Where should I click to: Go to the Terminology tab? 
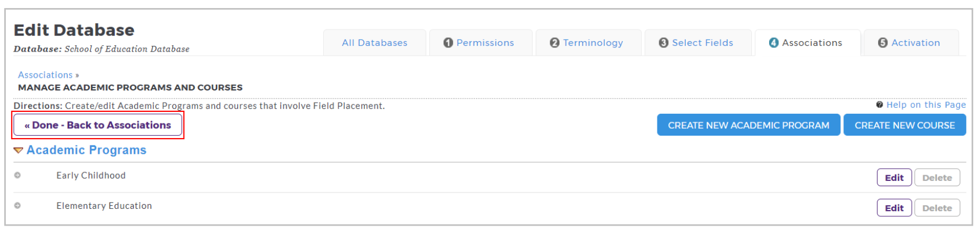click(x=587, y=43)
